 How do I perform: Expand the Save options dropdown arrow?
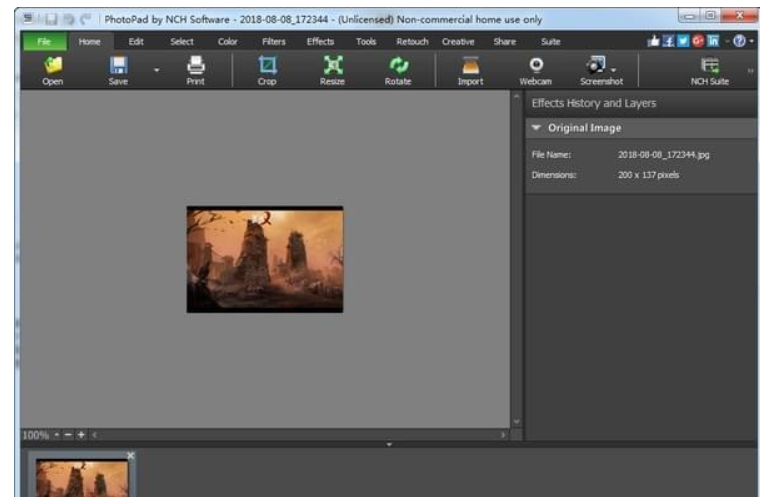click(x=157, y=70)
